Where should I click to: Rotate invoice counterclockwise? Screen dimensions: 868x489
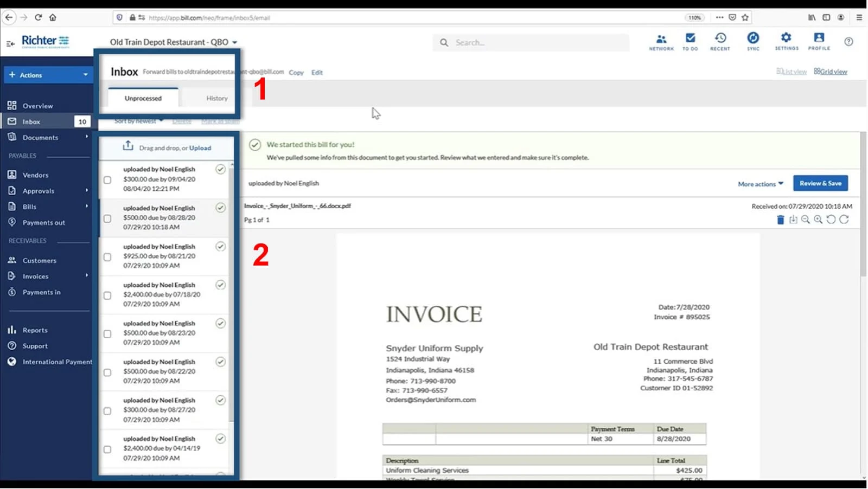point(831,220)
